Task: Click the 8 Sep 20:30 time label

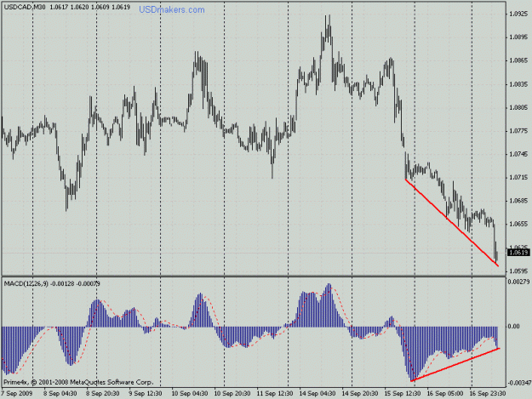Action: pos(102,393)
